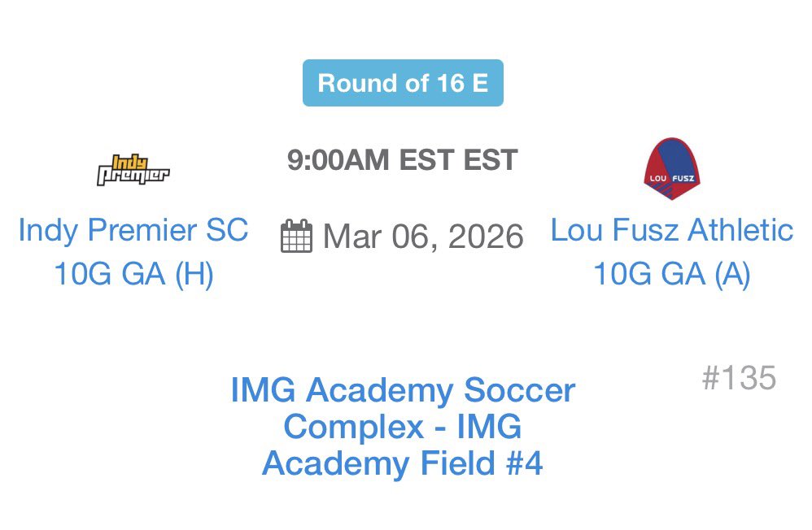The image size is (812, 530).
Task: Click Indy Premier's 10G GA age group text
Action: (x=110, y=273)
